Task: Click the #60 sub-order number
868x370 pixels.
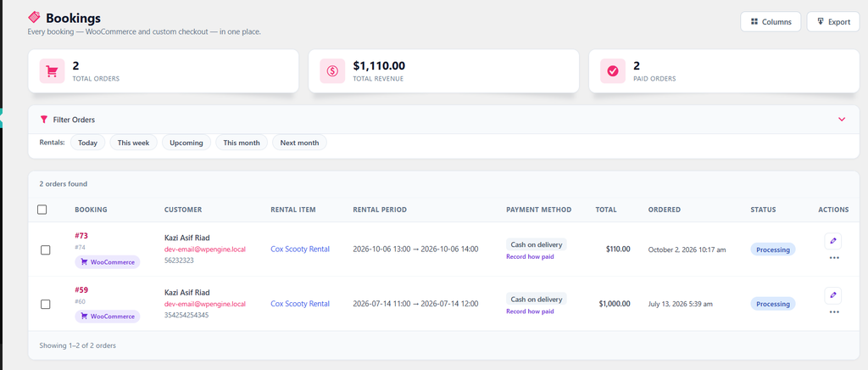Action: click(80, 301)
